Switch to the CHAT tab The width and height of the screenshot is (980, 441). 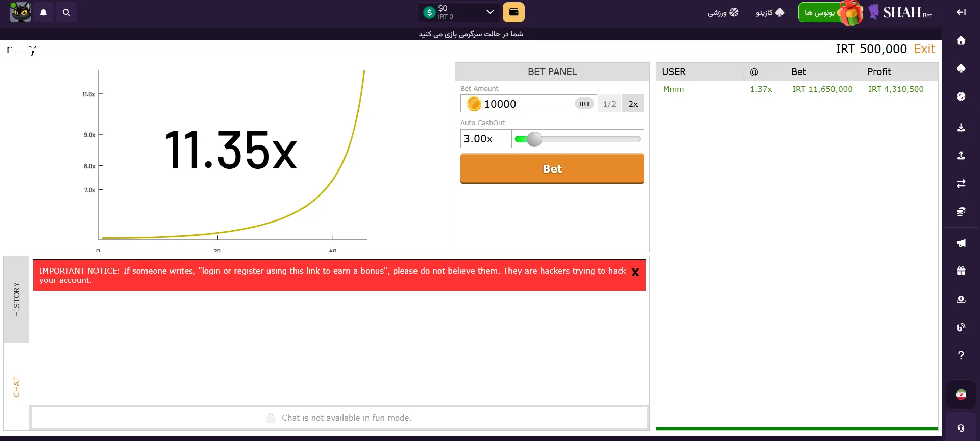click(x=16, y=387)
